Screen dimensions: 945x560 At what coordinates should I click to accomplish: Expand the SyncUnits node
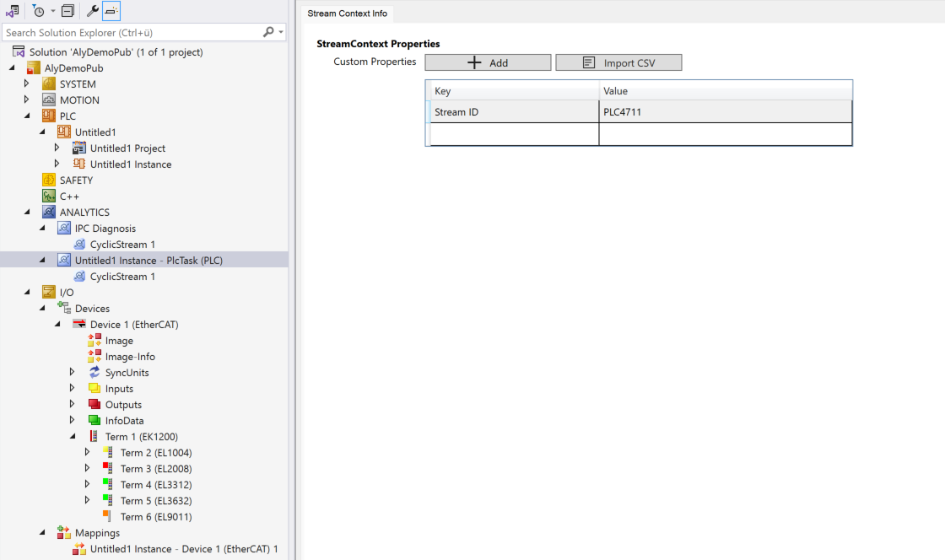[x=71, y=372]
